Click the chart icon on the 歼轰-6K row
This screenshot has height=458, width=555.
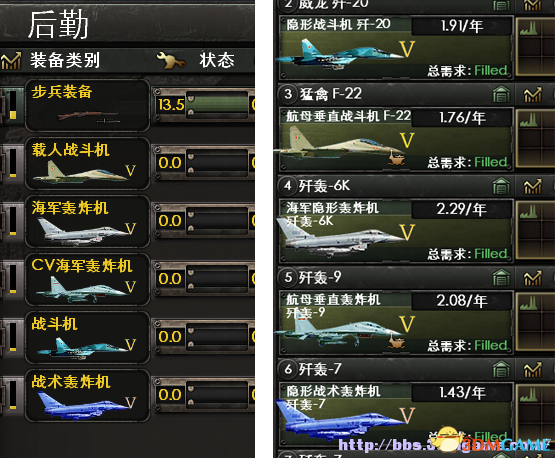pyautogui.click(x=533, y=186)
